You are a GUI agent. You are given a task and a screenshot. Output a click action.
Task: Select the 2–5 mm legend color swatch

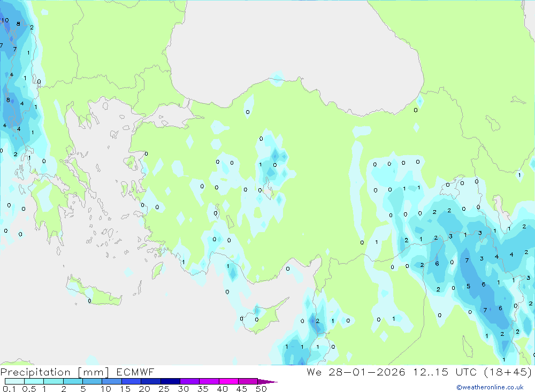coord(73,381)
